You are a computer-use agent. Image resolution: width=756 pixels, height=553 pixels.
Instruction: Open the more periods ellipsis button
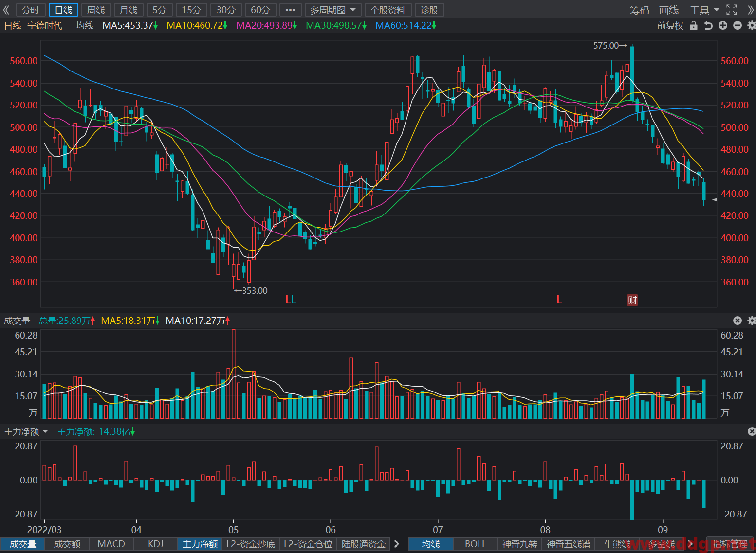[x=290, y=10]
